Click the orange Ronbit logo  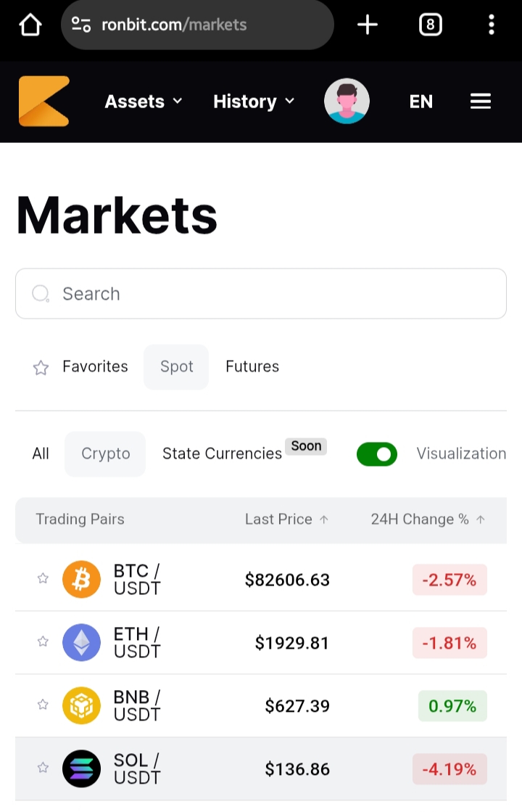(44, 101)
